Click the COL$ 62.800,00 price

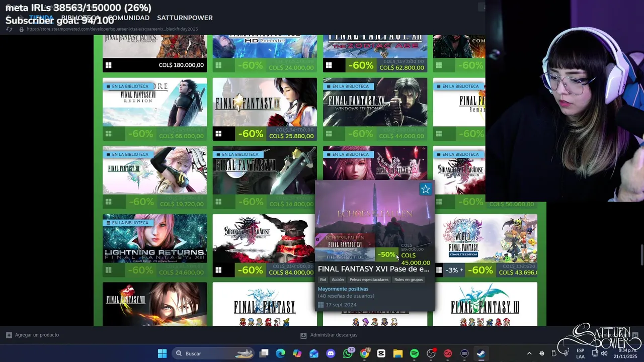(x=401, y=68)
